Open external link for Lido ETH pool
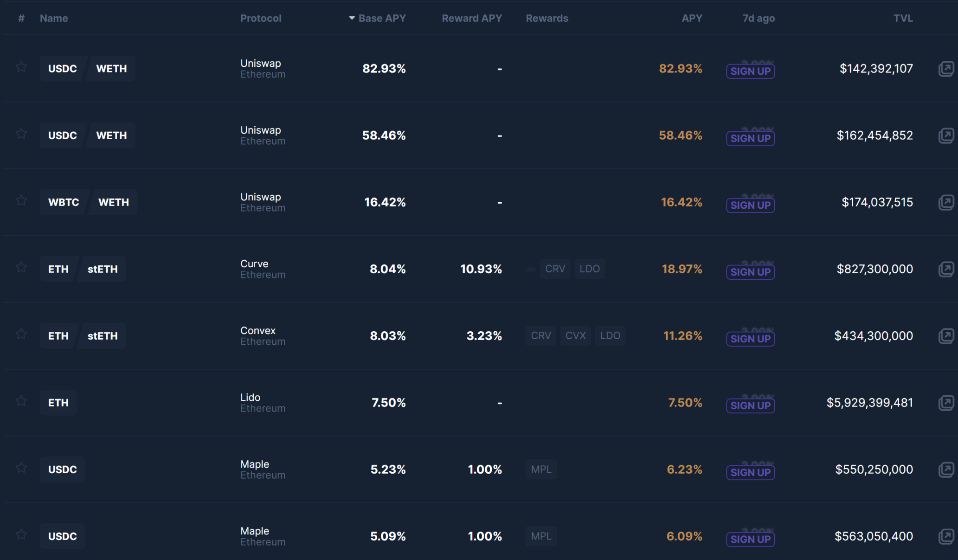Viewport: 958px width, 560px height. (x=946, y=402)
